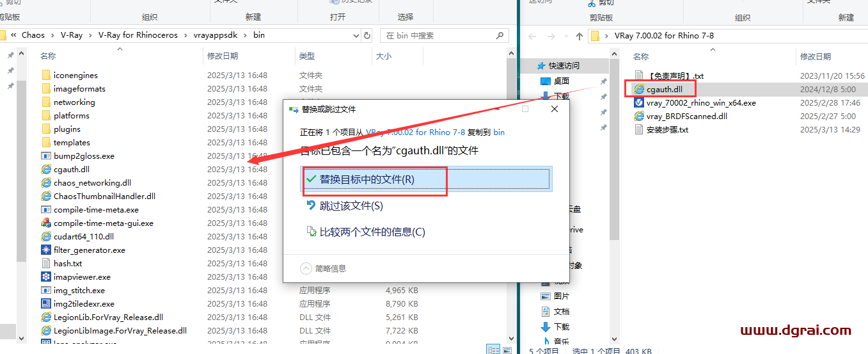Select cudart64_110.dll file icon

click(x=46, y=236)
